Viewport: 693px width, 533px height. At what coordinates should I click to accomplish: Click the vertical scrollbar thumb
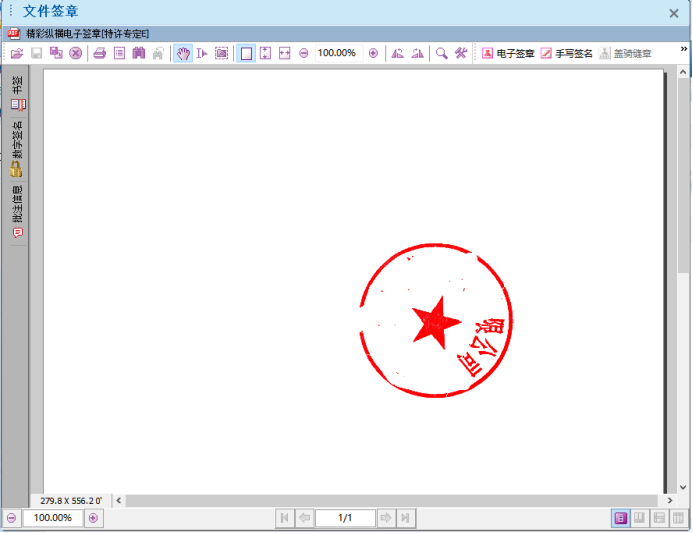pos(683,176)
